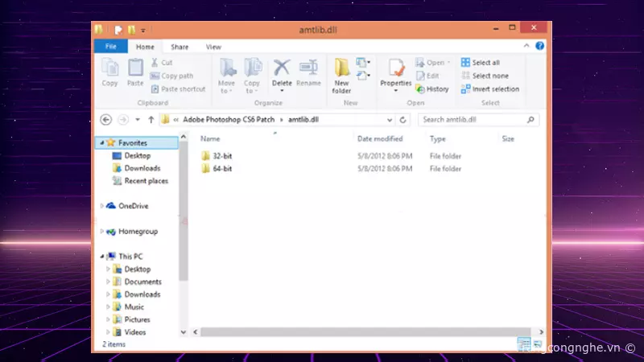Switch to the Share ribbon tab

pyautogui.click(x=180, y=47)
